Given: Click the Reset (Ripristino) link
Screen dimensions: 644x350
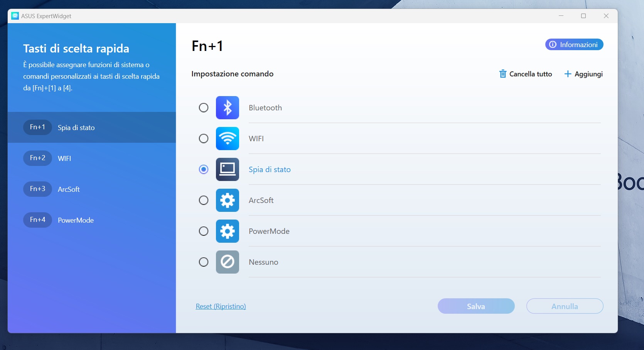Looking at the screenshot, I should point(221,306).
